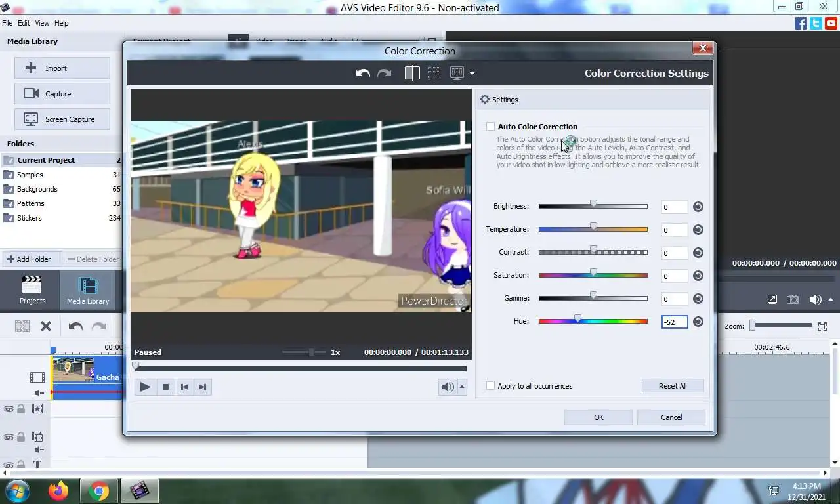
Task: Toggle visibility eye on the video effects track
Action: [9, 409]
